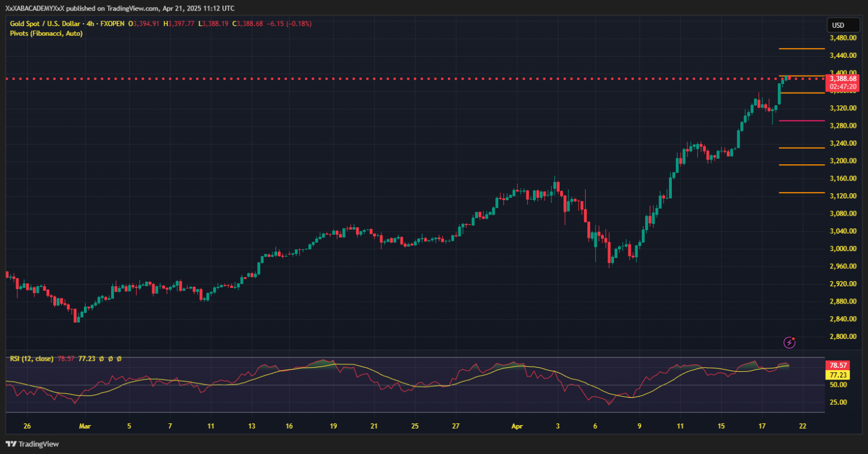Click the red current price label 3,388.68
The height and width of the screenshot is (454, 868).
tap(842, 79)
